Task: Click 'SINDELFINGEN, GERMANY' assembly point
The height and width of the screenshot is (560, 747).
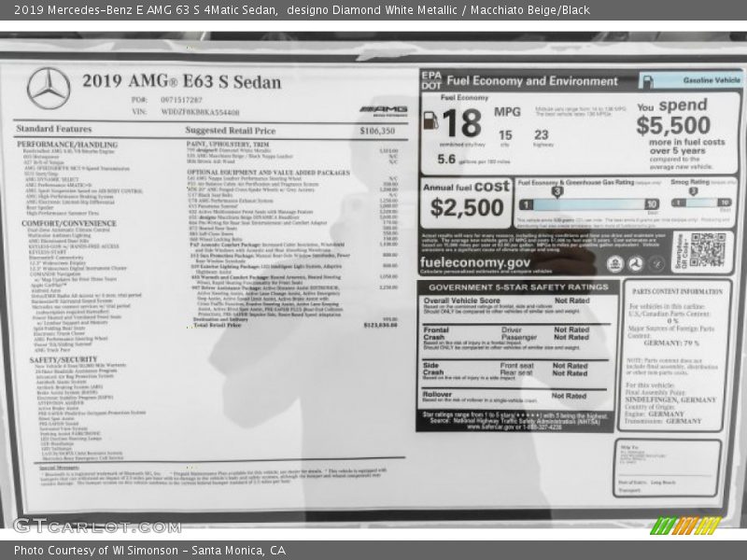Action: coord(670,400)
